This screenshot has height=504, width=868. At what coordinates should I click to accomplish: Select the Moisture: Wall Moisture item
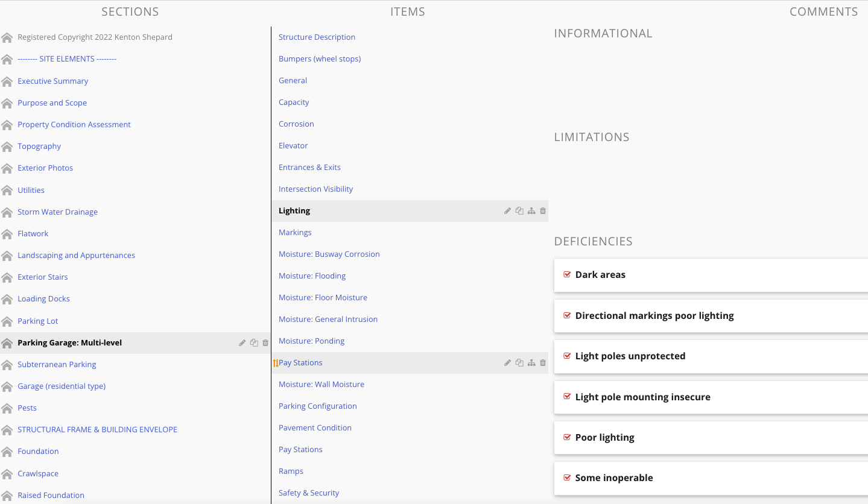coord(322,385)
